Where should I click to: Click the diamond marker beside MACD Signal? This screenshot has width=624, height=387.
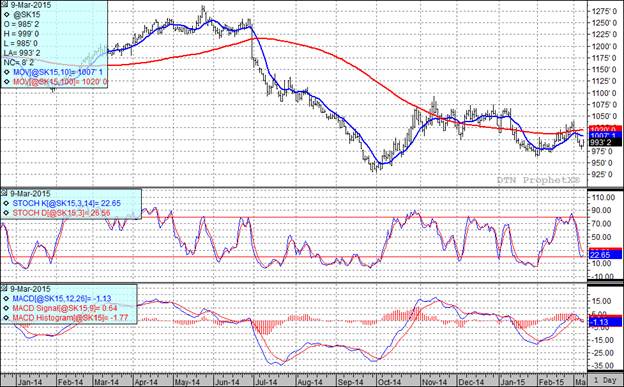coord(7,308)
